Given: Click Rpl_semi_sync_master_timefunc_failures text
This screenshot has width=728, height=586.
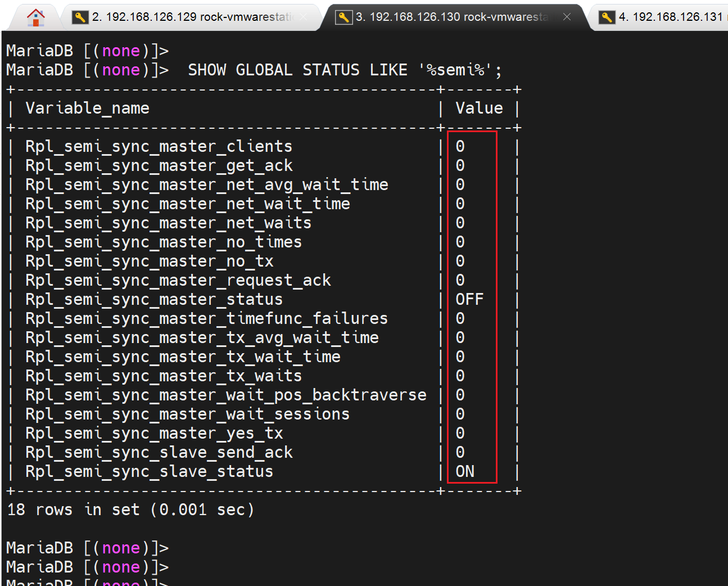Looking at the screenshot, I should click(x=207, y=318).
